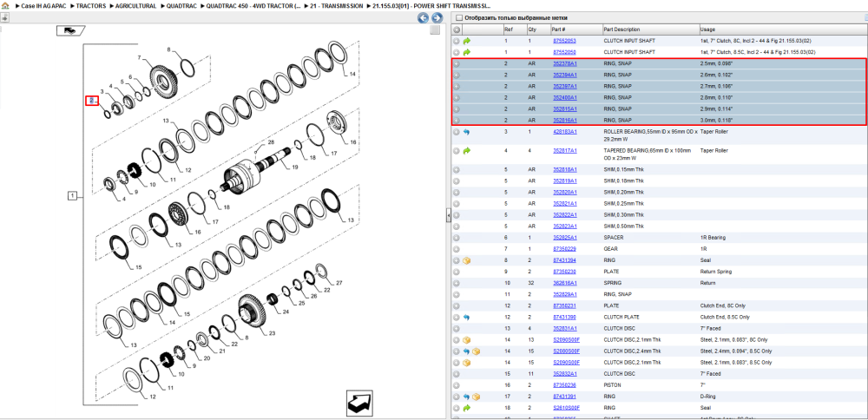Click the 'Ref' column header
The height and width of the screenshot is (420, 868).
click(514, 30)
